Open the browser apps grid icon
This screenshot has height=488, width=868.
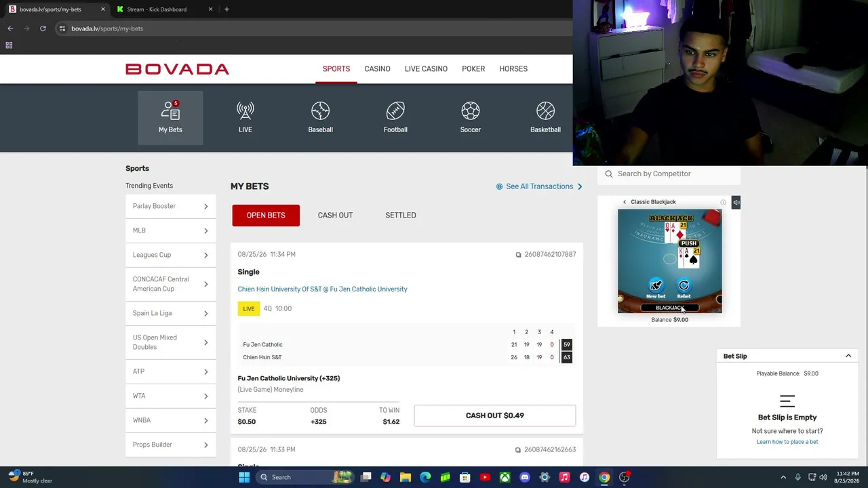point(9,45)
